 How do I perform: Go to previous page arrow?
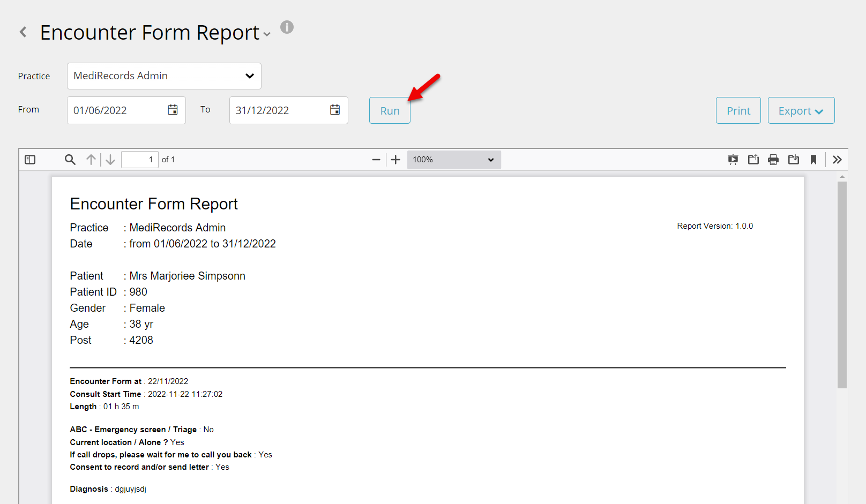[x=91, y=160]
